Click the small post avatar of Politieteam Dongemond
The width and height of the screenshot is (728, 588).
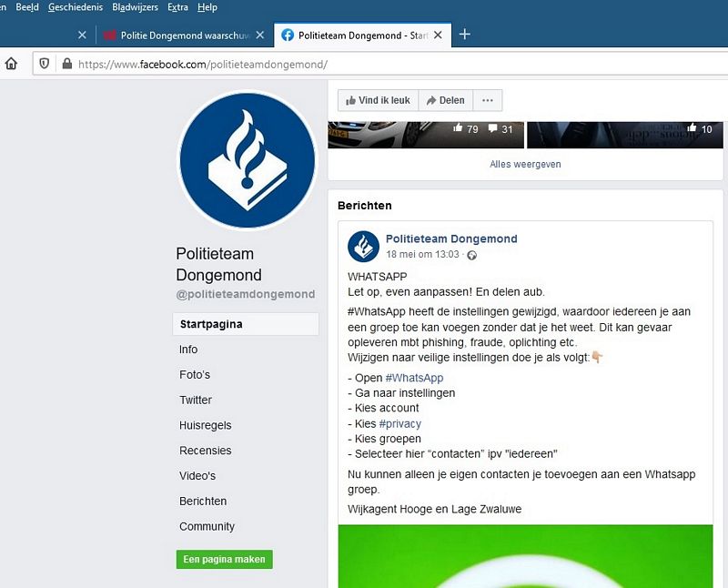[x=363, y=247]
